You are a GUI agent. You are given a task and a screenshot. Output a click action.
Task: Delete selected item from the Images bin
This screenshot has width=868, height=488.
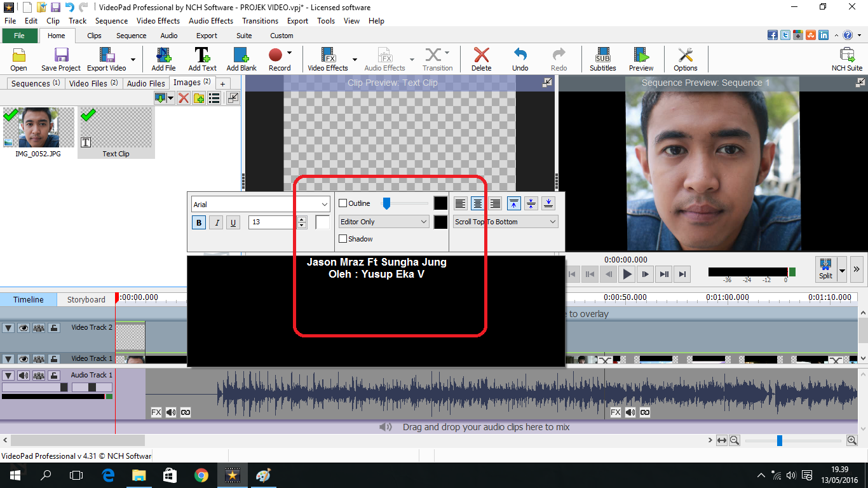pos(183,98)
